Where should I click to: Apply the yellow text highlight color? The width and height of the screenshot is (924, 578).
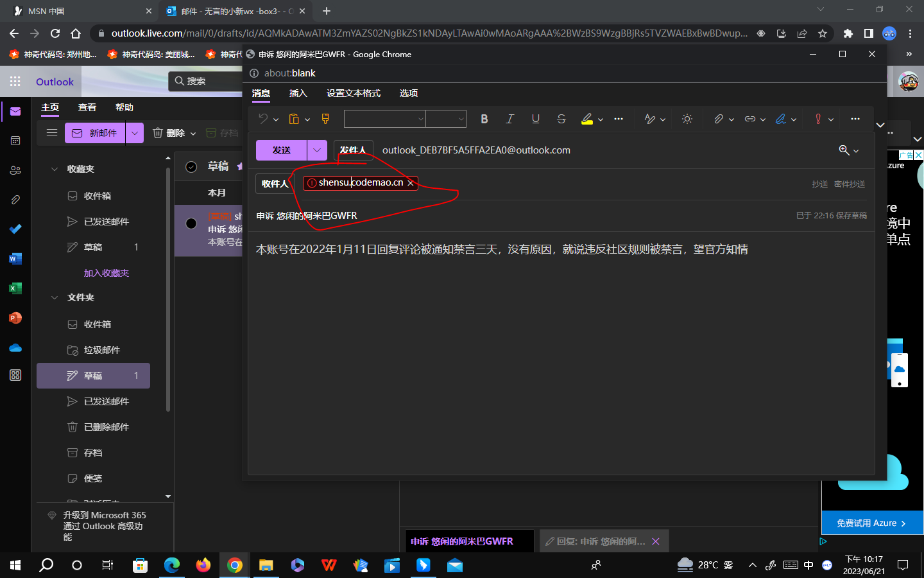point(587,119)
